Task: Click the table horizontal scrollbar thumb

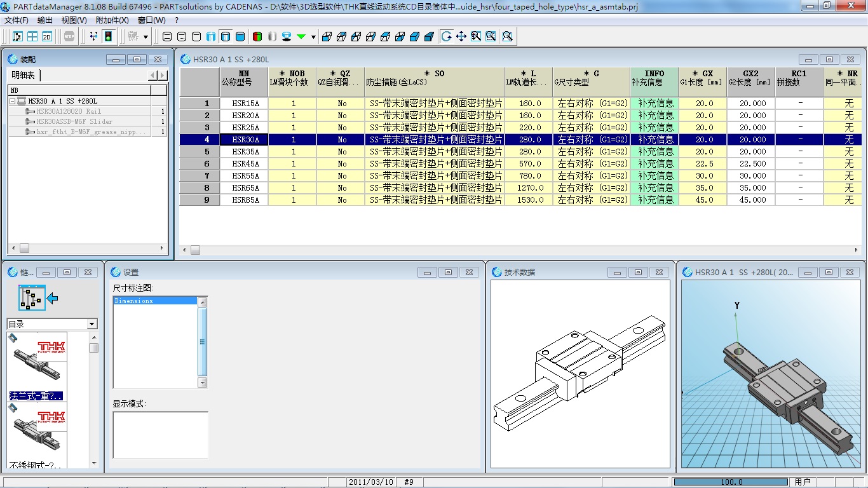Action: pyautogui.click(x=195, y=250)
